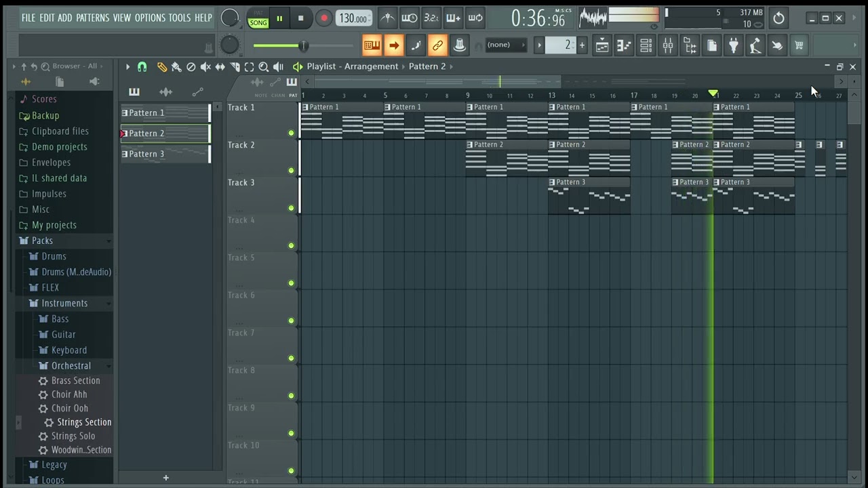Collapse the Packs folder
This screenshot has height=488, width=868.
42,241
